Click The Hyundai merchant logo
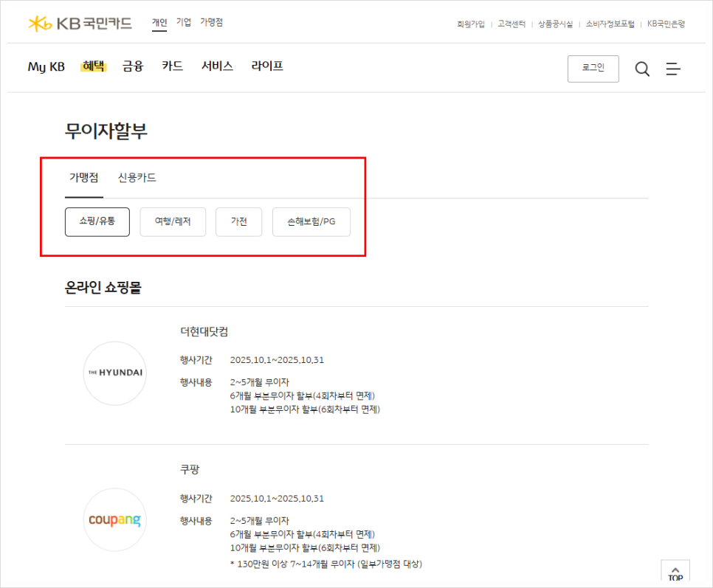The height and width of the screenshot is (588, 713). 114,373
